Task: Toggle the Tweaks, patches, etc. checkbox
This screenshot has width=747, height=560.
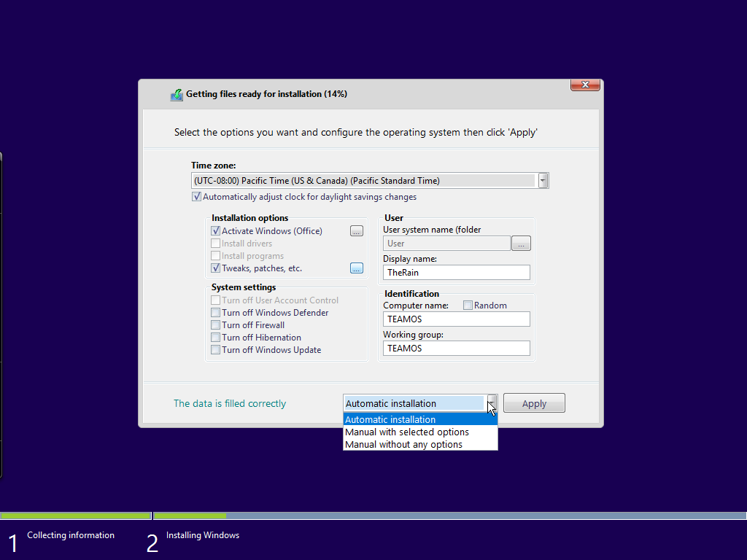Action: (x=215, y=268)
